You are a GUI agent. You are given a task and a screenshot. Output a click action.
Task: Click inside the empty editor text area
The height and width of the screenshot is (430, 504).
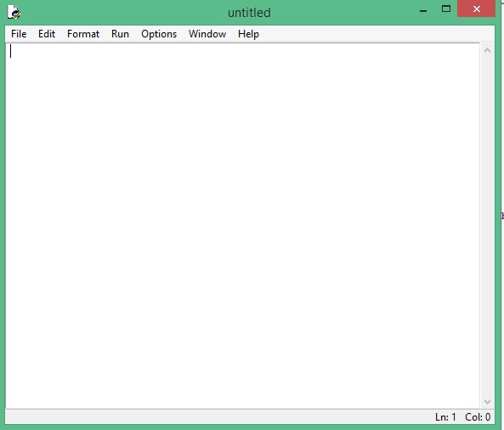243,225
